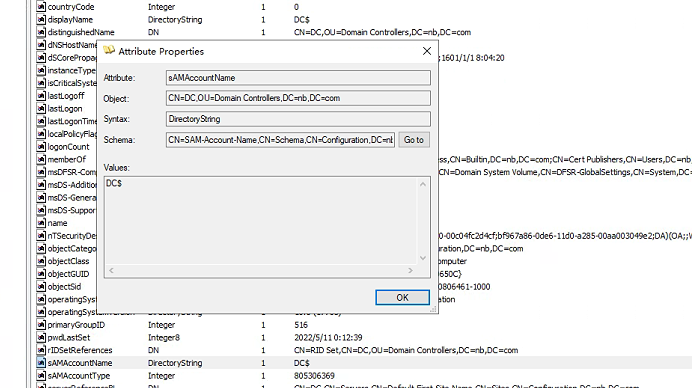Viewport: 692px width, 388px height.
Task: Click the countryCode attribute icon
Action: [41, 7]
